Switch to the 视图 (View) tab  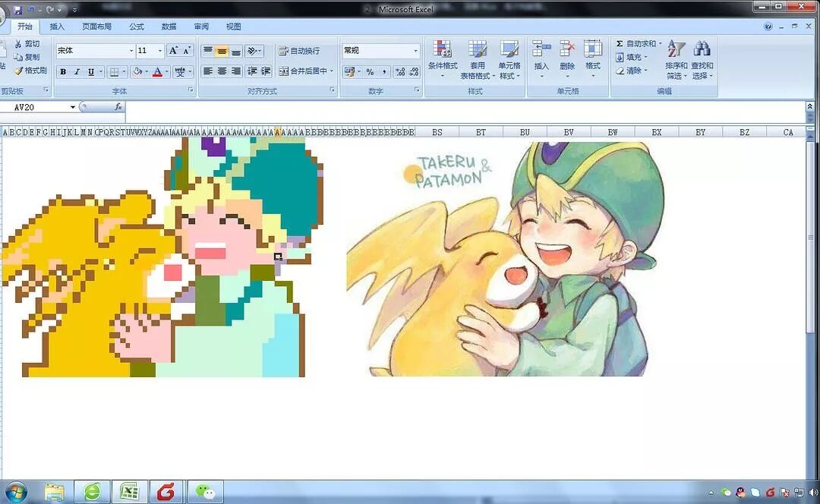click(233, 26)
